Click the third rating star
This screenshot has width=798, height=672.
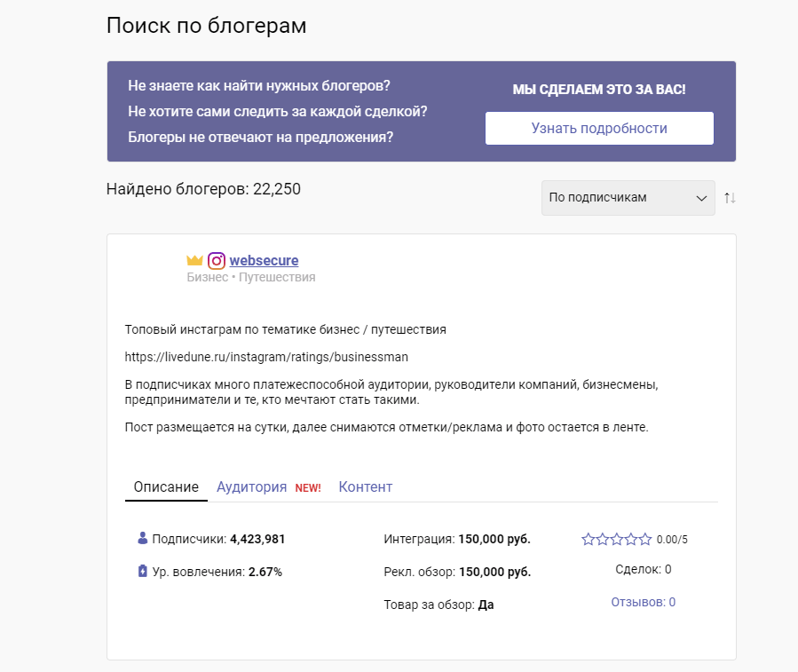616,539
